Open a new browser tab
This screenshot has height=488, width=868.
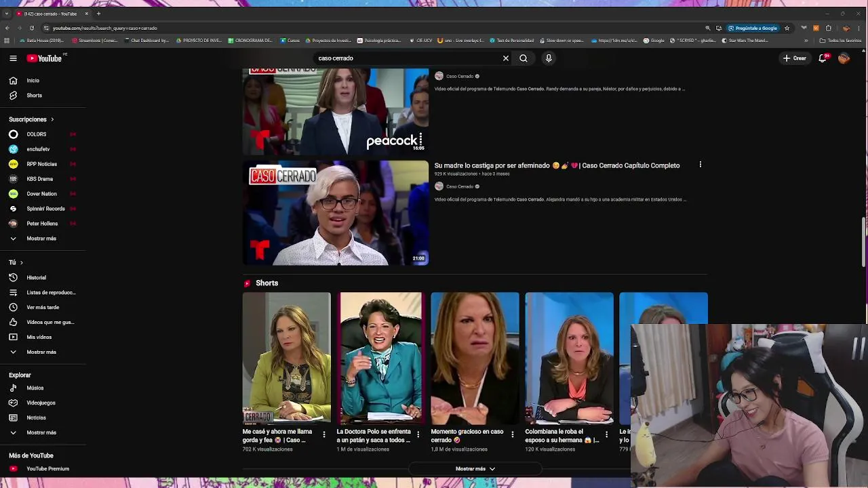click(x=98, y=14)
